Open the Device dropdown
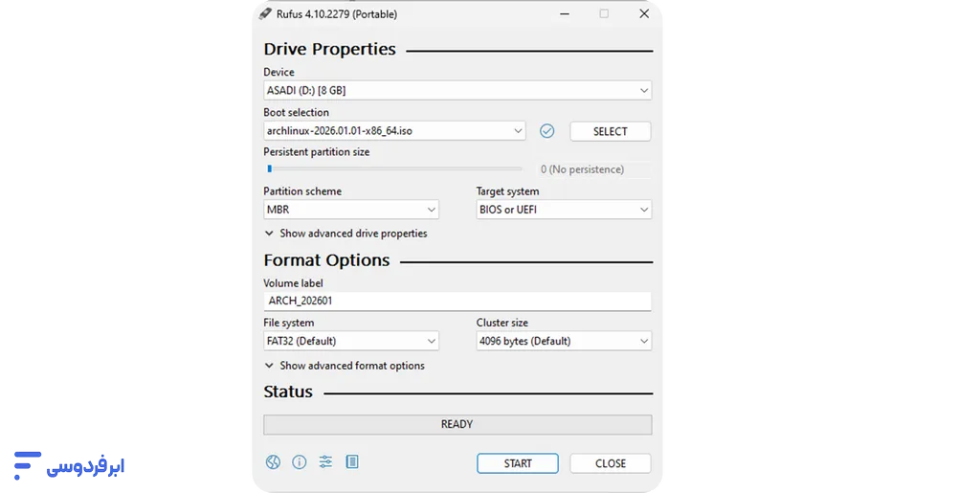This screenshot has width=980, height=493. click(457, 91)
